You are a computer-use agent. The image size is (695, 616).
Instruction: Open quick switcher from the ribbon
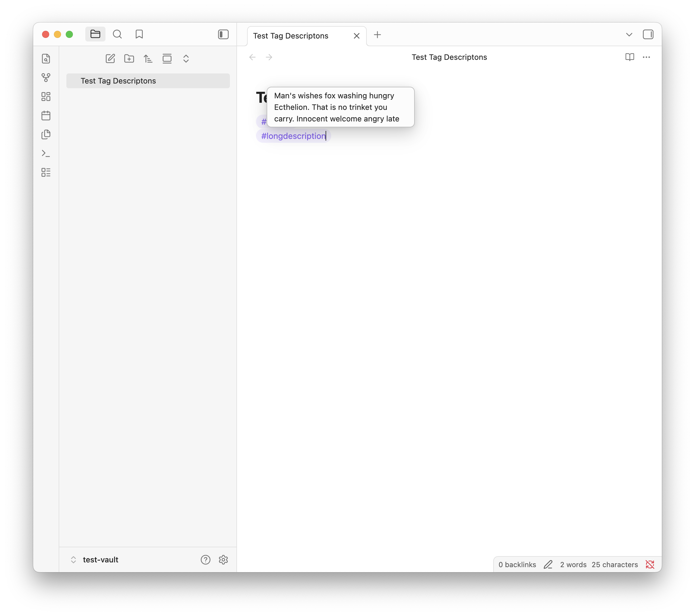click(x=46, y=58)
